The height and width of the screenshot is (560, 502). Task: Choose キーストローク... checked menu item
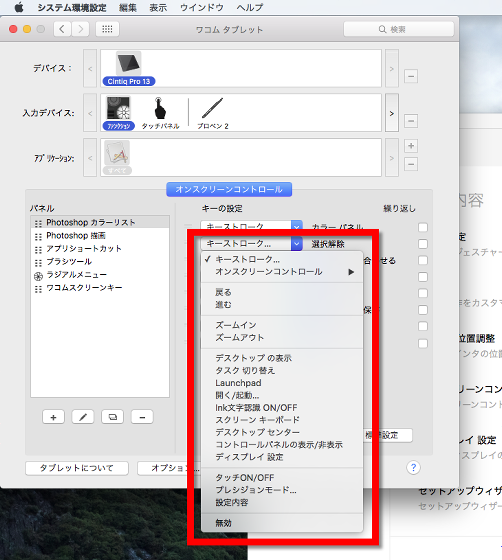(282, 259)
